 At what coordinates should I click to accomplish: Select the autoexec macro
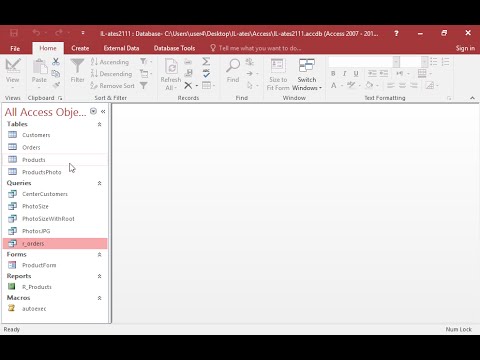(55, 309)
